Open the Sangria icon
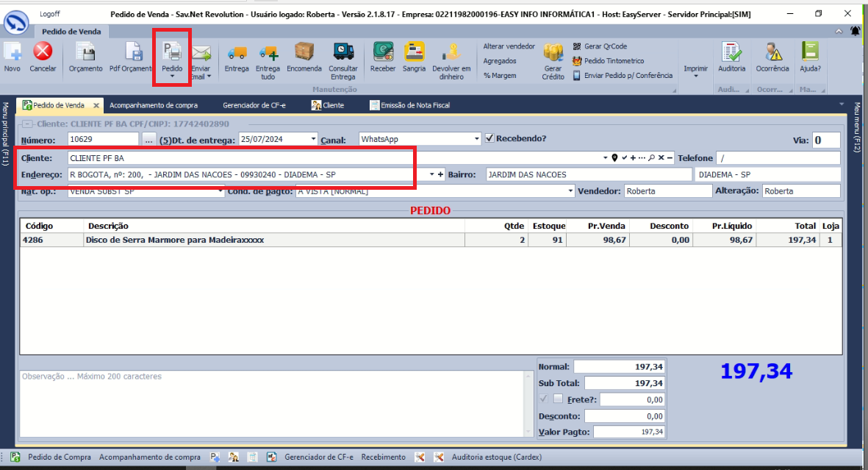 [415, 53]
